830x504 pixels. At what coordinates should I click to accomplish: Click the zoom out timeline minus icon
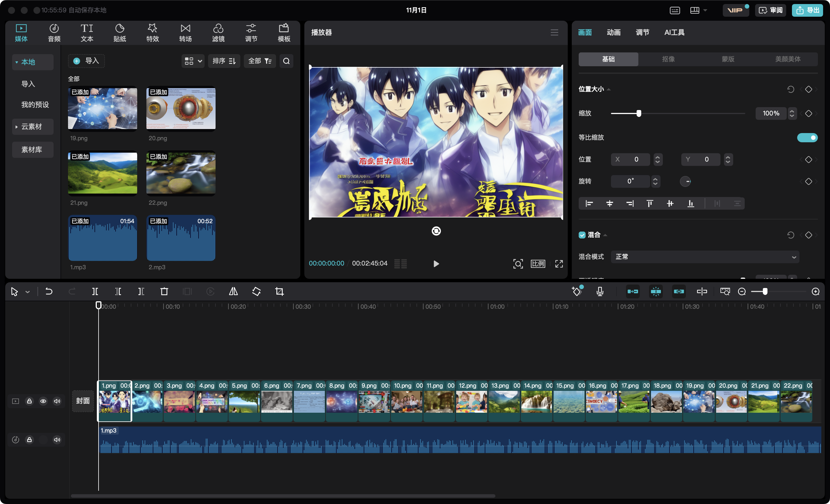(x=742, y=291)
